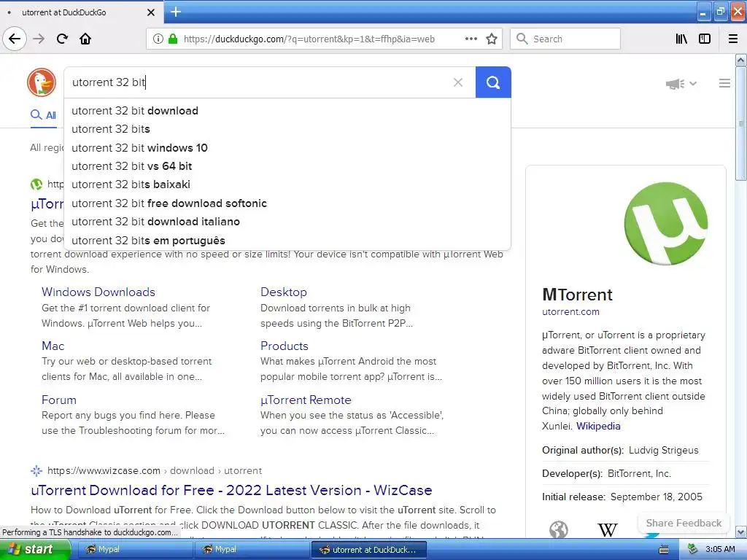Clear the search box with X
This screenshot has height=560, width=747.
coord(458,82)
